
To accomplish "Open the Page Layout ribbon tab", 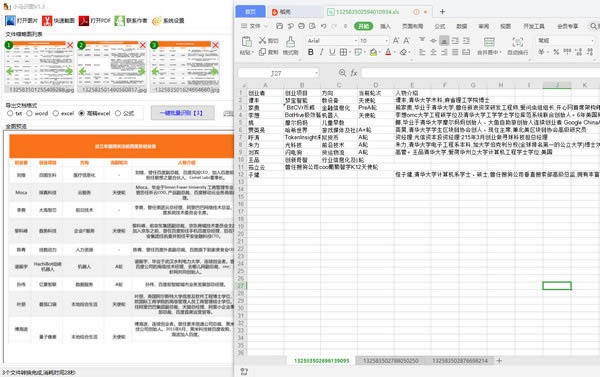I will tap(412, 26).
